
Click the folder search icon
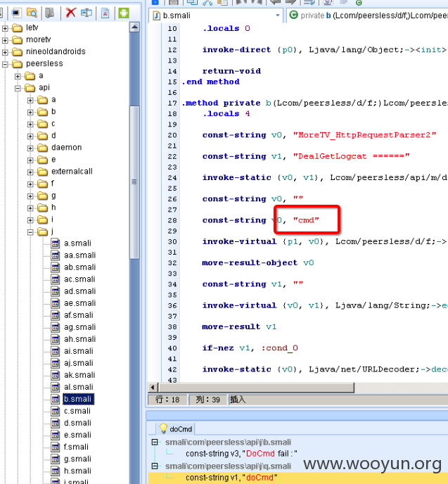pyautogui.click(x=32, y=13)
